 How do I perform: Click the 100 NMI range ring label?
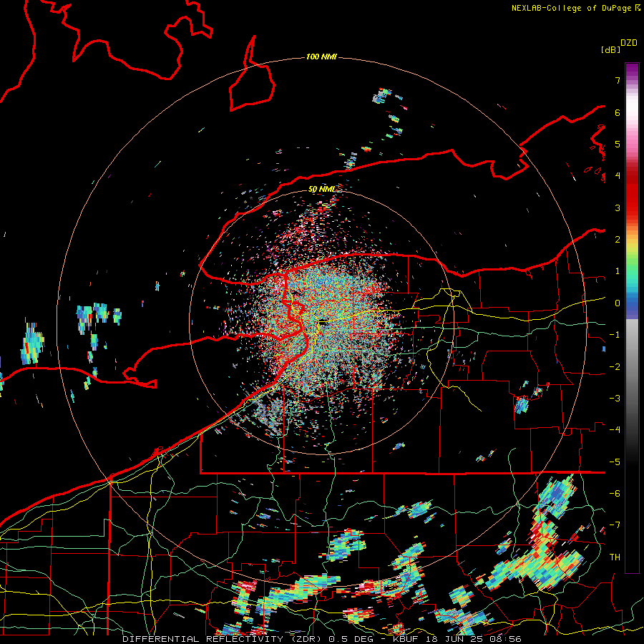click(x=321, y=57)
